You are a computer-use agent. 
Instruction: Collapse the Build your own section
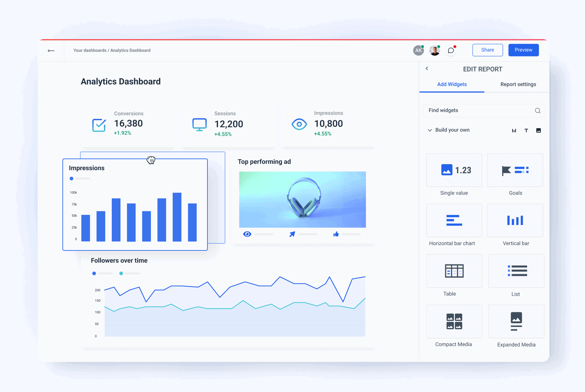pos(429,130)
